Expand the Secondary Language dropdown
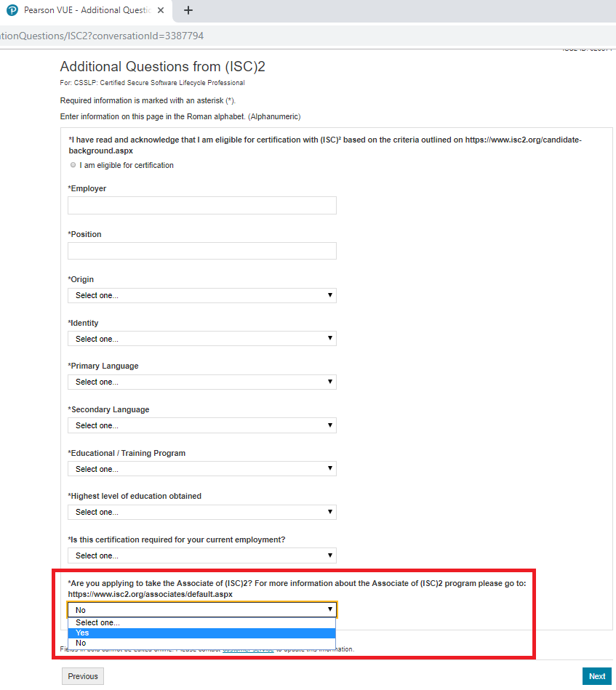Image resolution: width=616 pixels, height=690 pixels. point(201,425)
